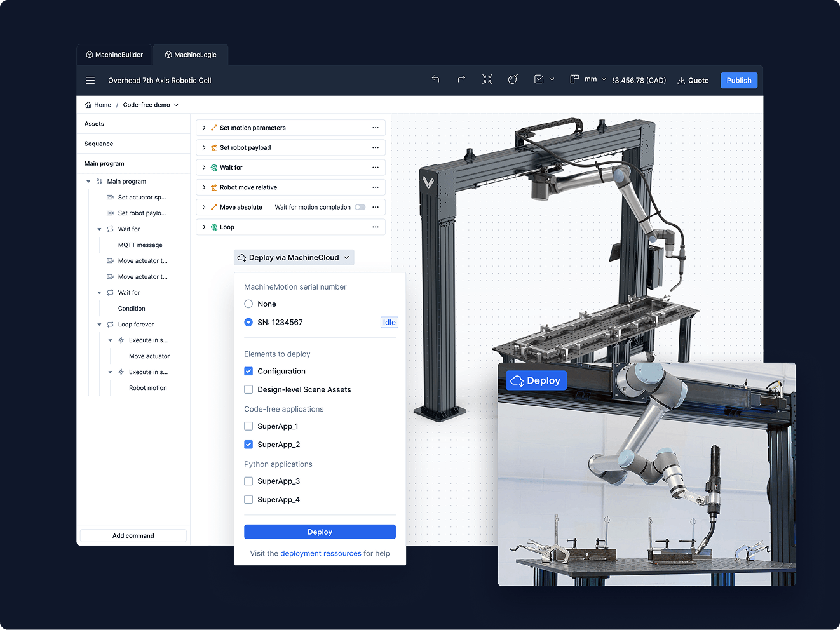Click the undo arrow icon
The width and height of the screenshot is (840, 630).
pyautogui.click(x=435, y=79)
